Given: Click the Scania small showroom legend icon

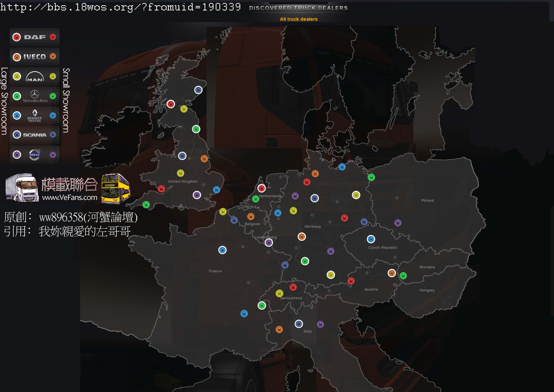Looking at the screenshot, I should click(53, 135).
